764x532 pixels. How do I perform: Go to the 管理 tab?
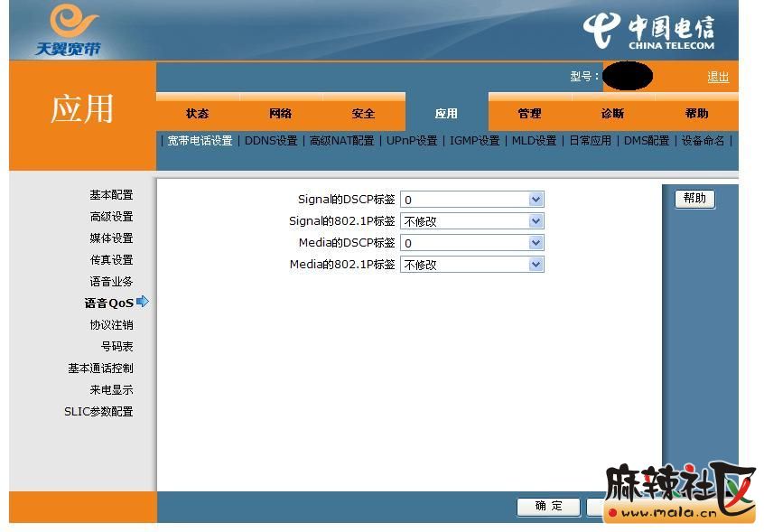click(529, 114)
